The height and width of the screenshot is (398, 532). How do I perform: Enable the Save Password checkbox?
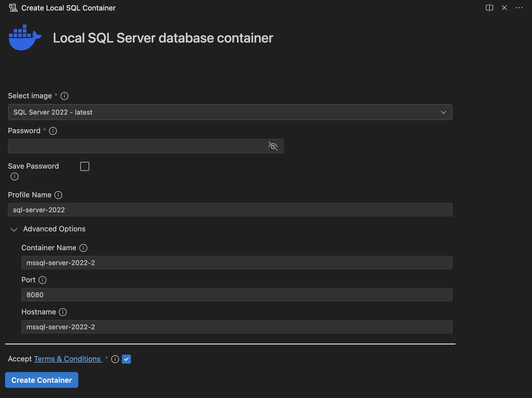tap(85, 166)
